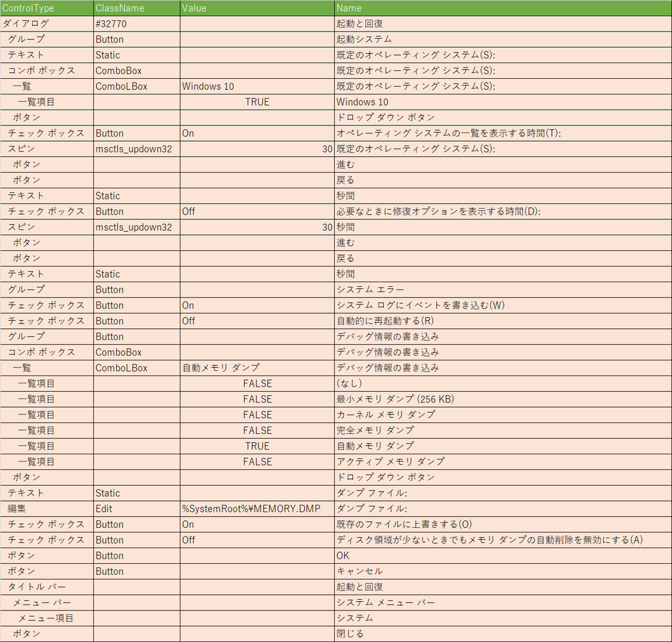Select カーネル メモリ ダンプ cell
672x642 pixels.
pos(503,415)
